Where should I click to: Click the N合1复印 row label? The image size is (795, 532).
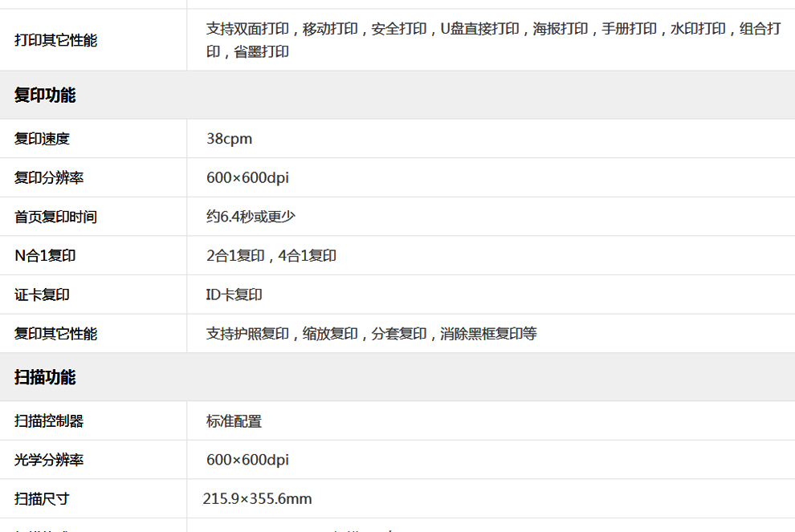pyautogui.click(x=46, y=256)
